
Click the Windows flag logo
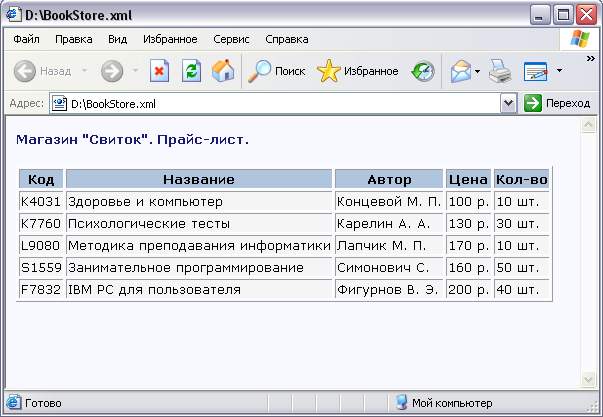pyautogui.click(x=580, y=39)
